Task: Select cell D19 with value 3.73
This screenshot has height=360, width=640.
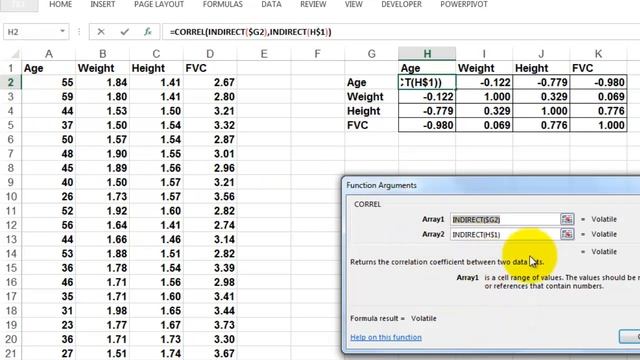Action: coord(210,325)
